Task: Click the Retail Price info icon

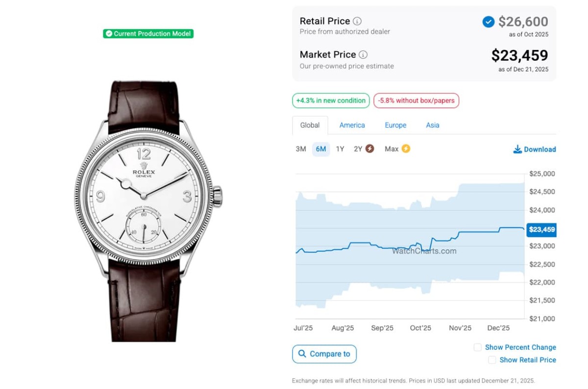Action: pos(358,21)
